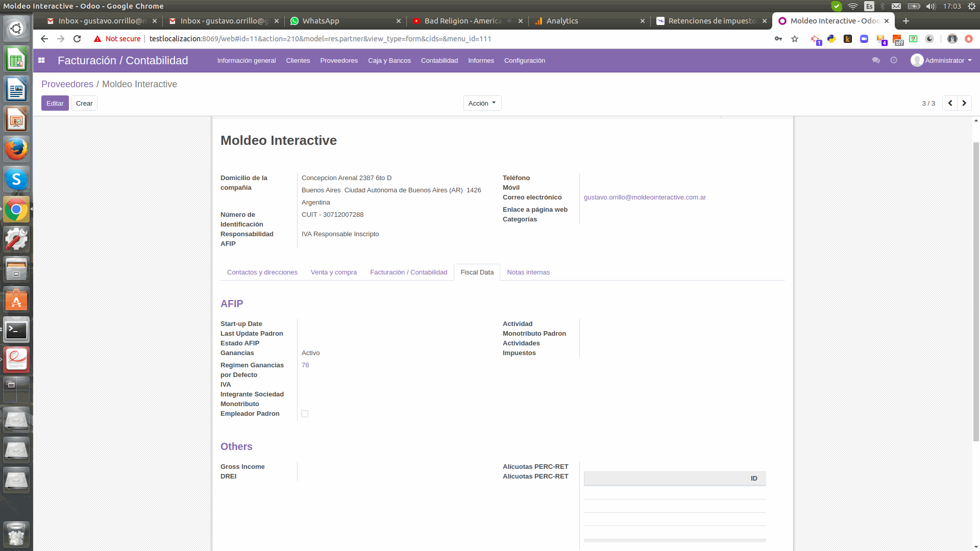Image resolution: width=980 pixels, height=551 pixels.
Task: Open Ubuntu Software Center in dock
Action: (x=16, y=300)
